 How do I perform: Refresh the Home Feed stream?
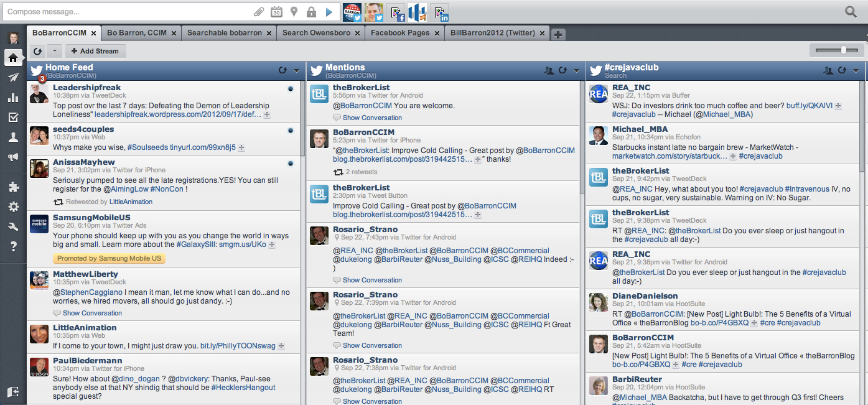[x=282, y=70]
